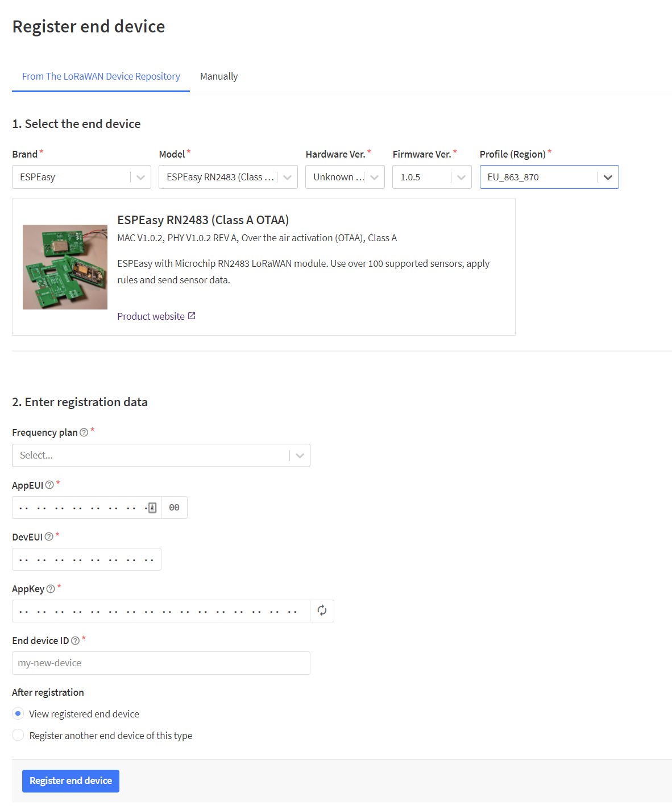Click the DevEUI help icon

tap(49, 536)
